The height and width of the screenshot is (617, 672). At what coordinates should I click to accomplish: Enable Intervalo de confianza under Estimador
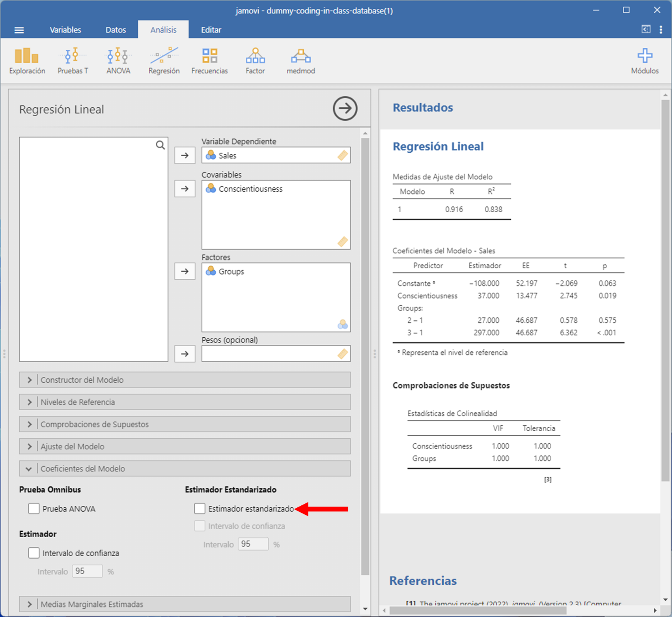(34, 553)
